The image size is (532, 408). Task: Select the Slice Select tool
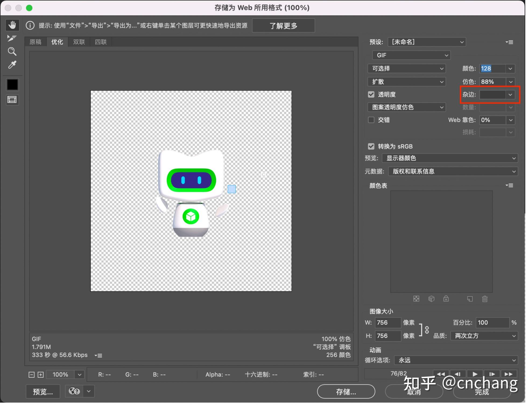12,38
